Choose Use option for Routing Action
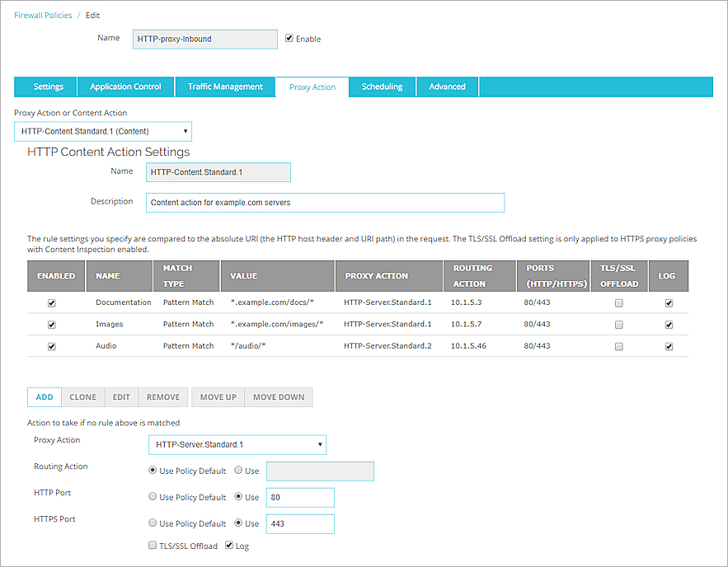The width and height of the screenshot is (728, 567). 240,471
